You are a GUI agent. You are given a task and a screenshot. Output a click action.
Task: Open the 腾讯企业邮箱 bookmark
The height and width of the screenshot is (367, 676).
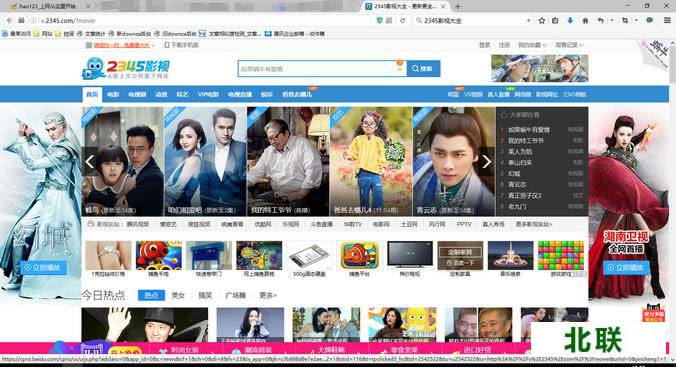(x=294, y=34)
